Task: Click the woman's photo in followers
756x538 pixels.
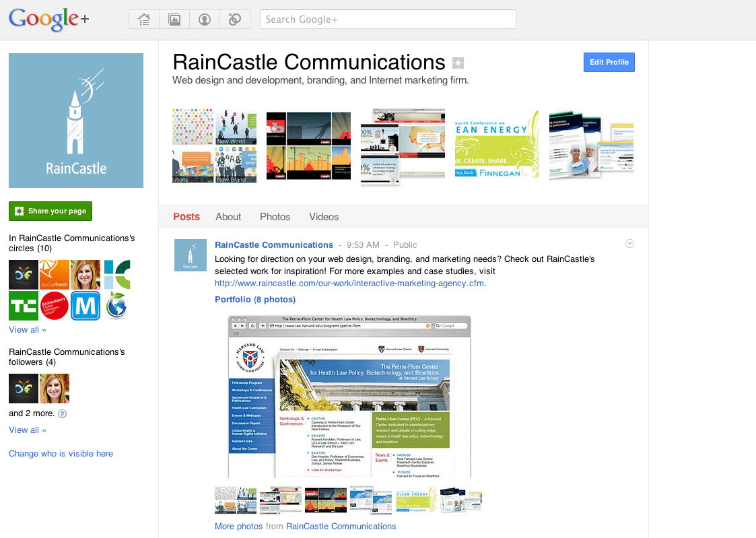Action: click(x=55, y=389)
